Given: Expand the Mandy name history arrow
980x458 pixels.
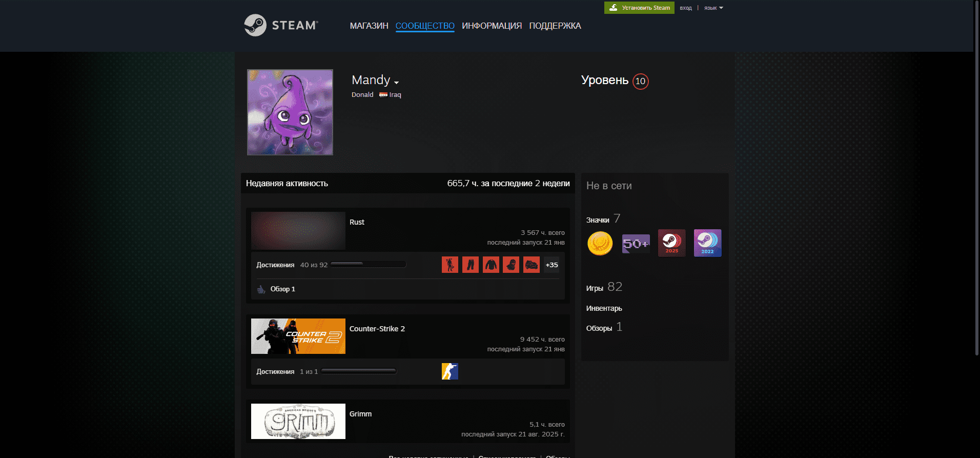Looking at the screenshot, I should pyautogui.click(x=396, y=83).
